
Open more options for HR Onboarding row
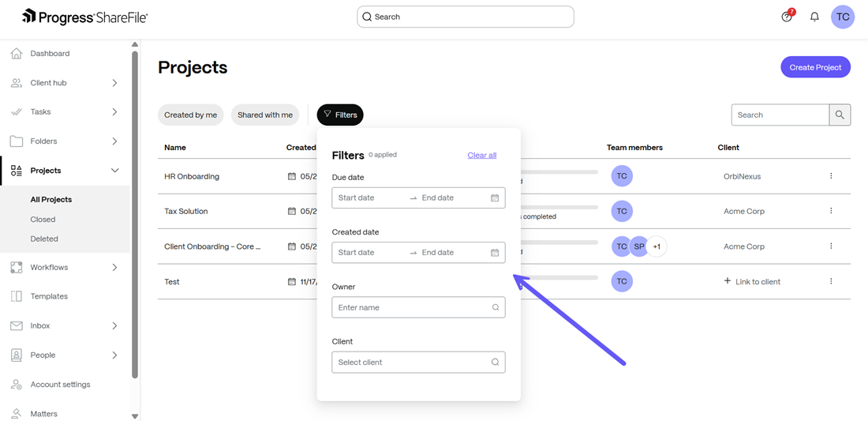click(831, 176)
